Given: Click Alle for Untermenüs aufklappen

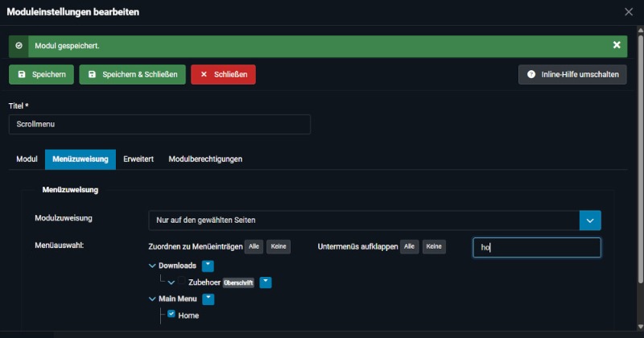Looking at the screenshot, I should [x=410, y=247].
